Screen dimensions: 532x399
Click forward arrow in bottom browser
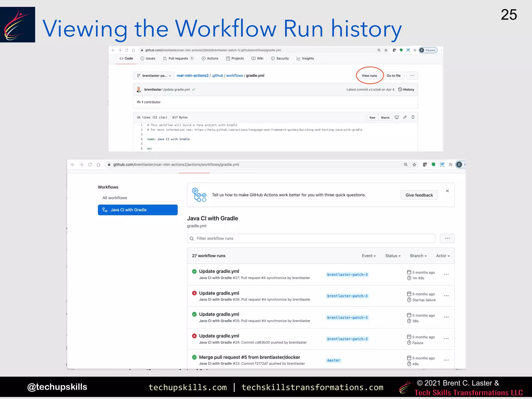coord(81,164)
